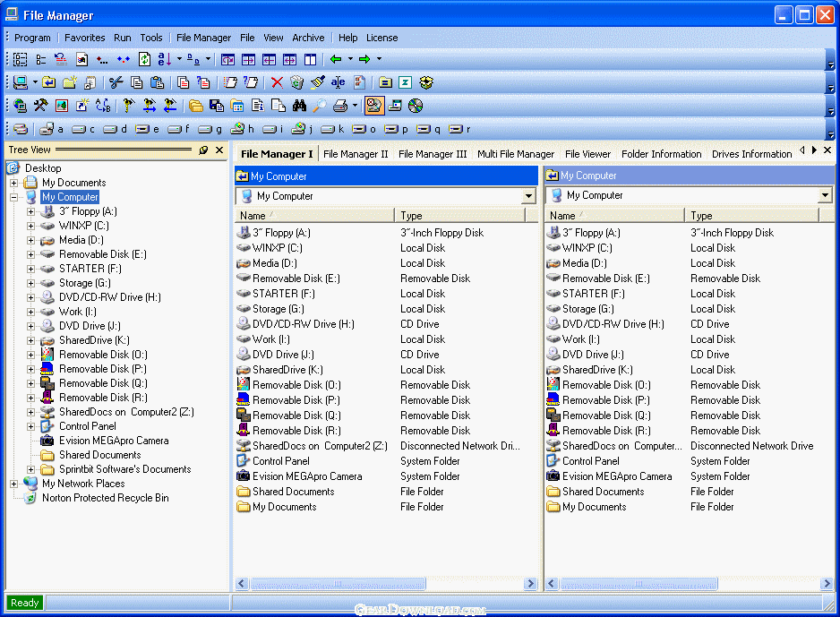This screenshot has width=840, height=617.
Task: Open the Archive menu
Action: coord(308,38)
